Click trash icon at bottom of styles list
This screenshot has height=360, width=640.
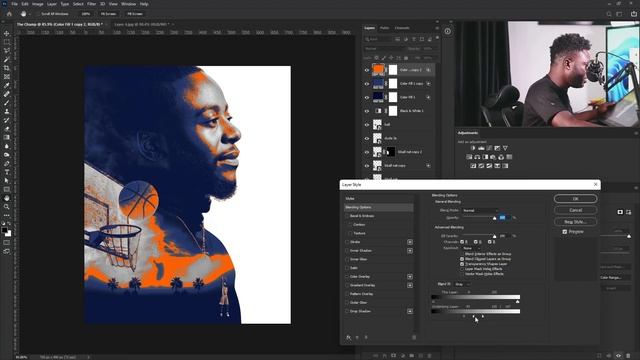pyautogui.click(x=414, y=337)
